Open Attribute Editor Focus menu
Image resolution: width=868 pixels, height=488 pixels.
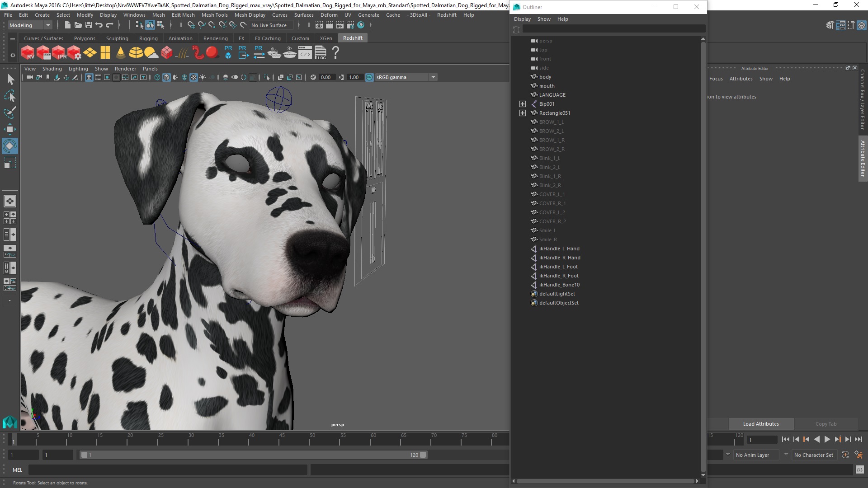pos(716,79)
